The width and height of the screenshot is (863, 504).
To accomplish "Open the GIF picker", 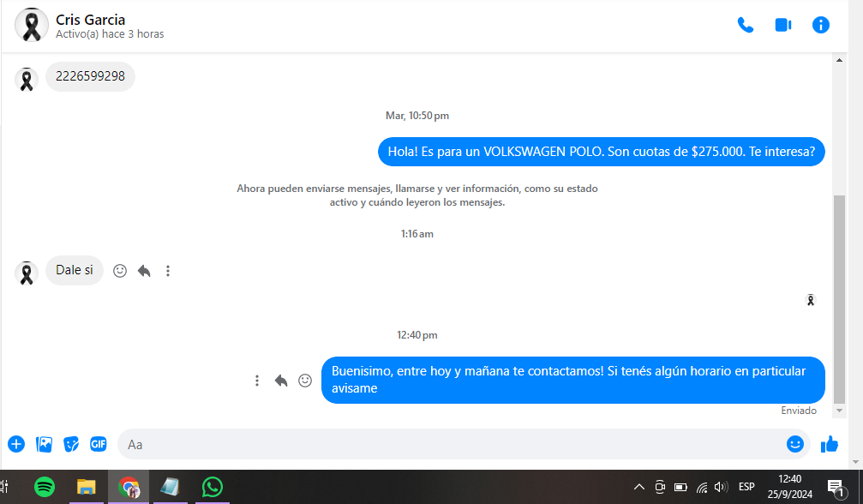I will pos(99,444).
